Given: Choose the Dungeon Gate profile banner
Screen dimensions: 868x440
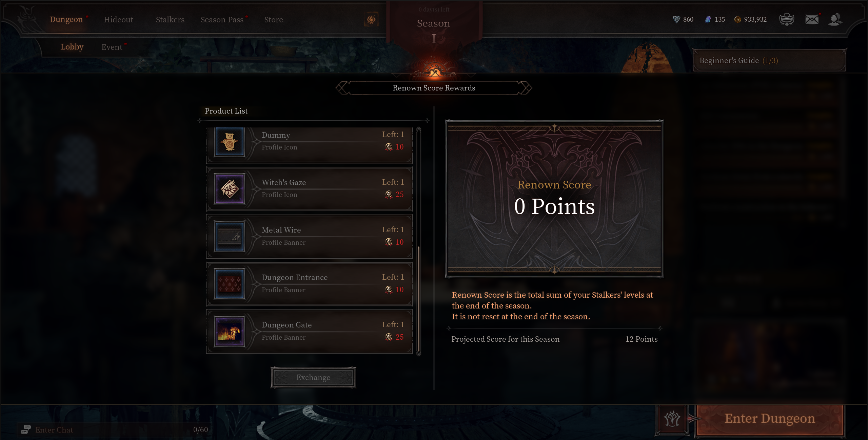Looking at the screenshot, I should point(310,331).
